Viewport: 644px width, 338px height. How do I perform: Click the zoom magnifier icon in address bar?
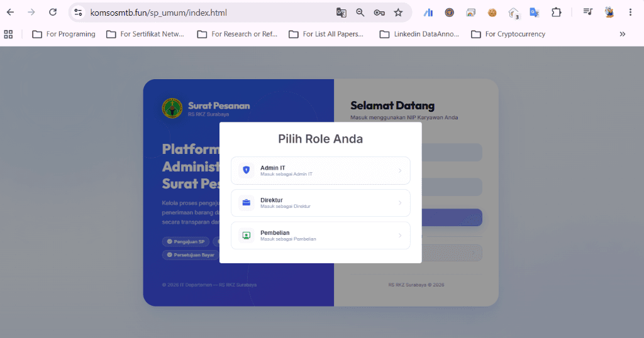click(360, 13)
